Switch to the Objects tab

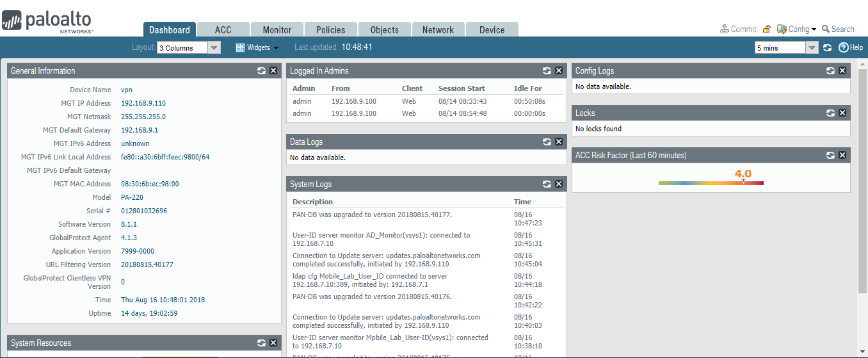pyautogui.click(x=384, y=29)
